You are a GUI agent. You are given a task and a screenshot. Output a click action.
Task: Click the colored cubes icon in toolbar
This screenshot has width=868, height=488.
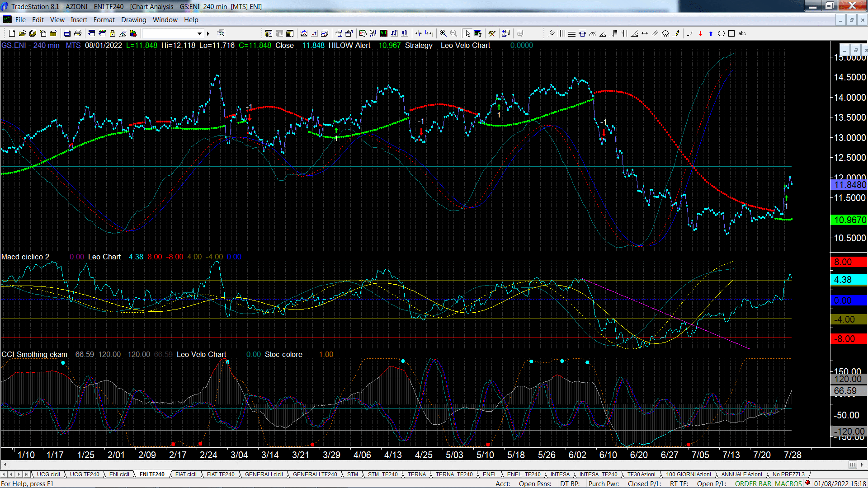[x=133, y=33]
